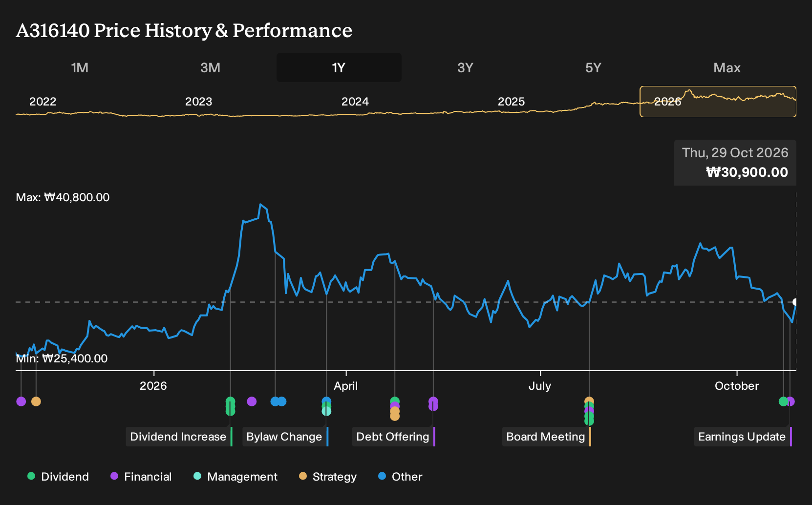This screenshot has height=505, width=812.
Task: Switch to the 3M range tab
Action: coord(211,67)
